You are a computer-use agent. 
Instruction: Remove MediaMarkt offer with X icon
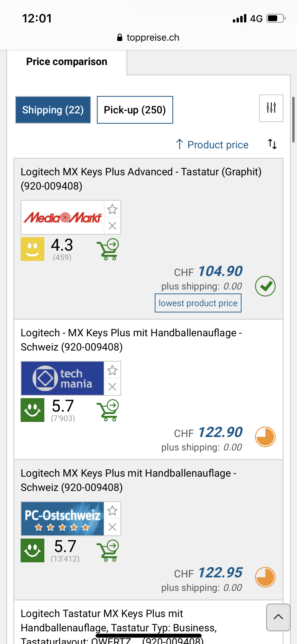point(112,226)
